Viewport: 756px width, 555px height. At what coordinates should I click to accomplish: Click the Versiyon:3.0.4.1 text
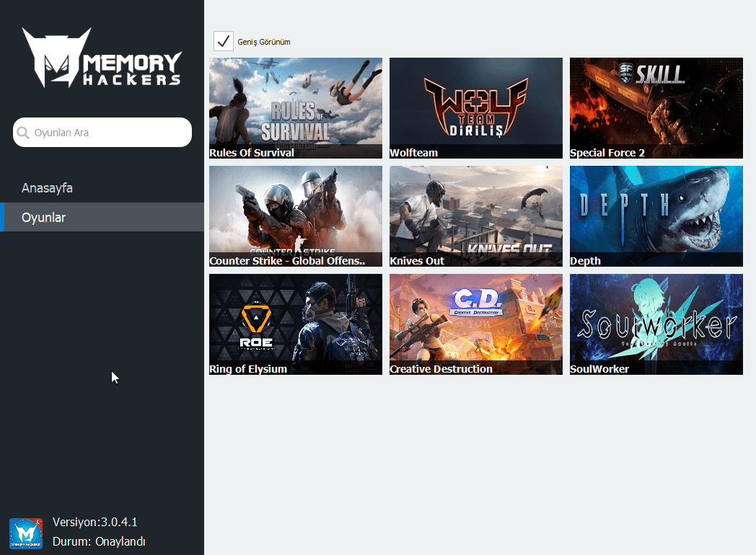point(95,523)
